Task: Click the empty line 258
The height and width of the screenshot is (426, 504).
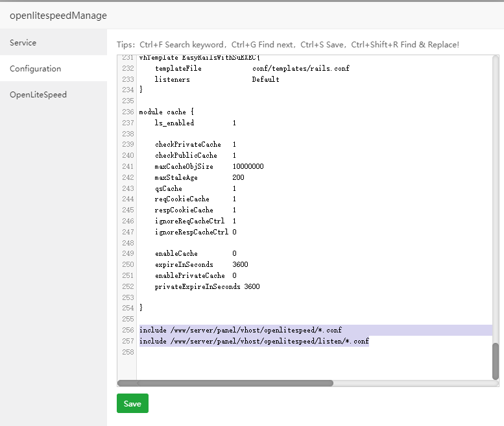Action: pyautogui.click(x=259, y=352)
